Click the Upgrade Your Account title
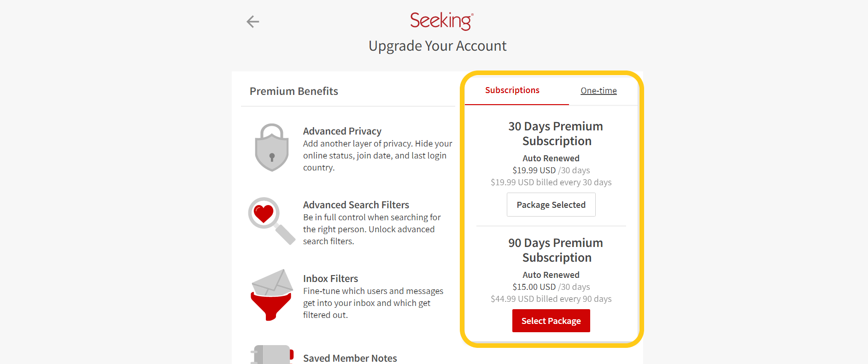 (437, 46)
